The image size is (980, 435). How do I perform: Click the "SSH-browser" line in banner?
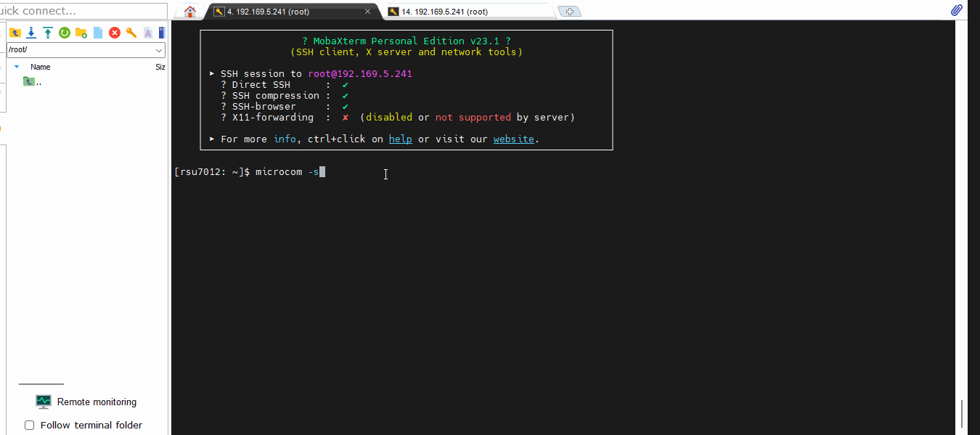[x=285, y=106]
